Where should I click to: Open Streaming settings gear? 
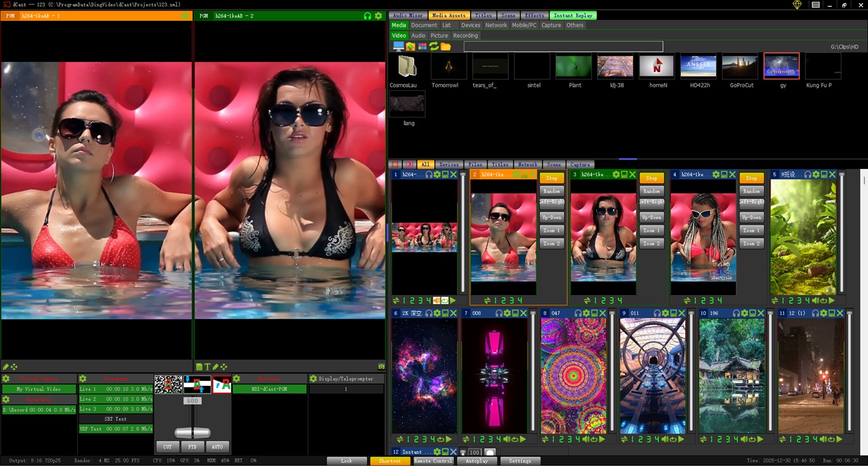click(83, 379)
